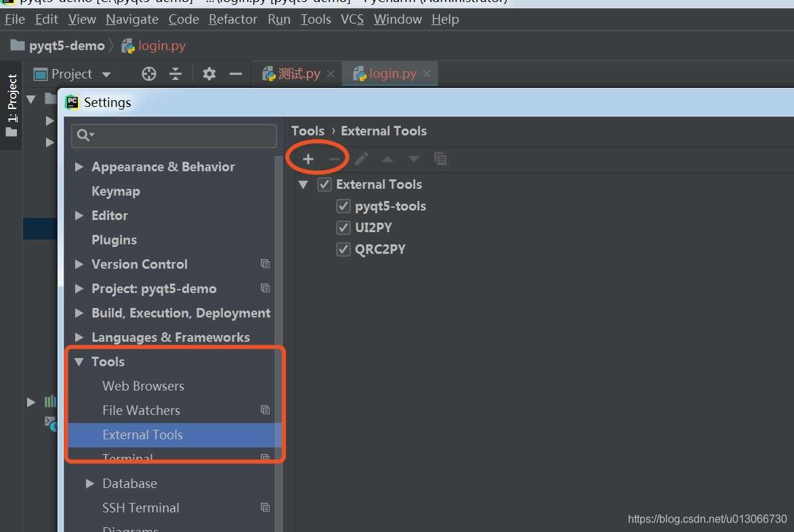This screenshot has width=794, height=532.
Task: Expand Build, Execution, Deployment node
Action: click(x=79, y=313)
